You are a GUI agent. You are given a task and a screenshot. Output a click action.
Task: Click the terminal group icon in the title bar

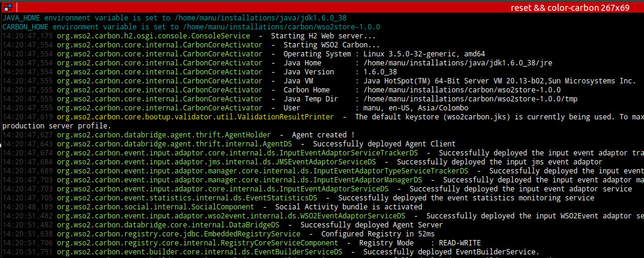tap(8, 7)
